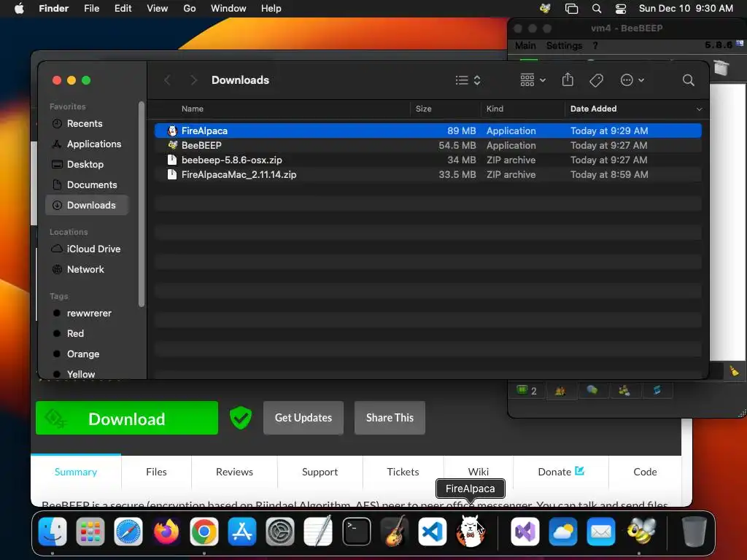The width and height of the screenshot is (747, 560).
Task: Click the Finder sidebar scrollbar
Action: click(141, 204)
